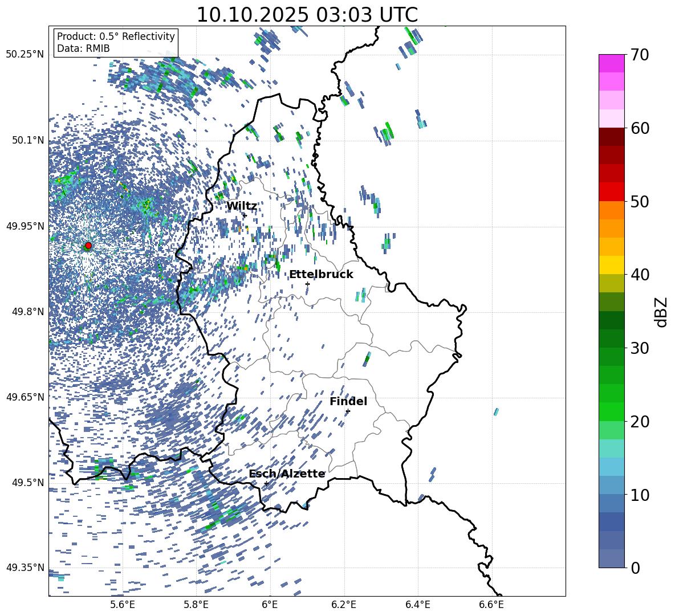Click the dBZ colorbar axis label

coord(661,312)
